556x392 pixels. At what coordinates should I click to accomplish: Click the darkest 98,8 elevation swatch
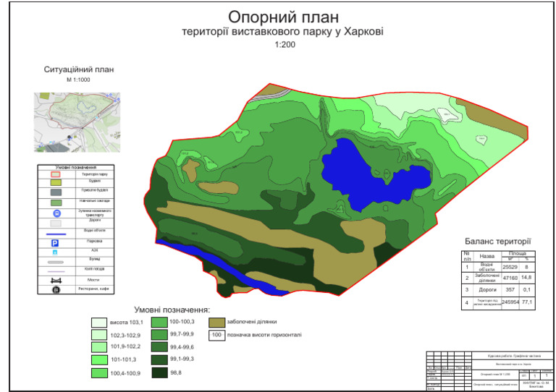tap(159, 372)
